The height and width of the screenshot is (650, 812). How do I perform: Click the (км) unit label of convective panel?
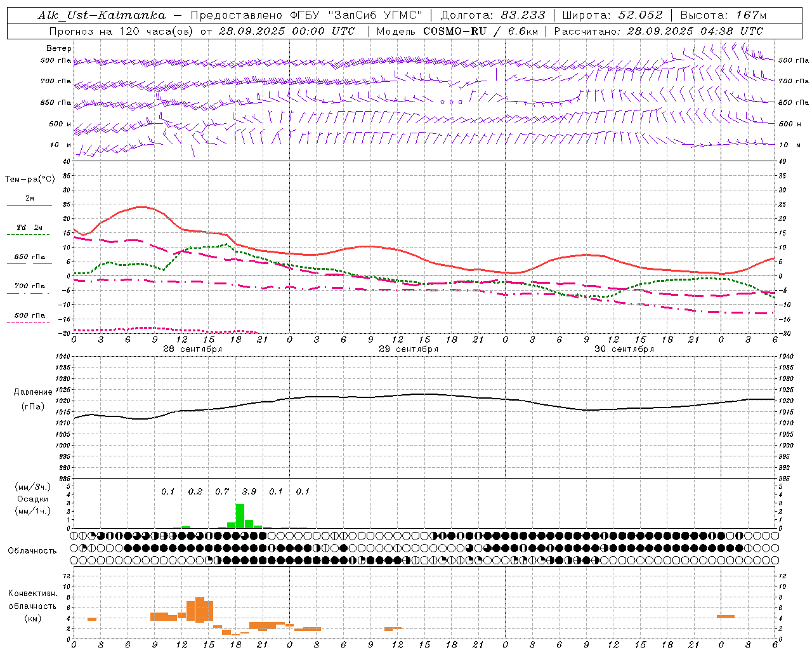tap(32, 618)
